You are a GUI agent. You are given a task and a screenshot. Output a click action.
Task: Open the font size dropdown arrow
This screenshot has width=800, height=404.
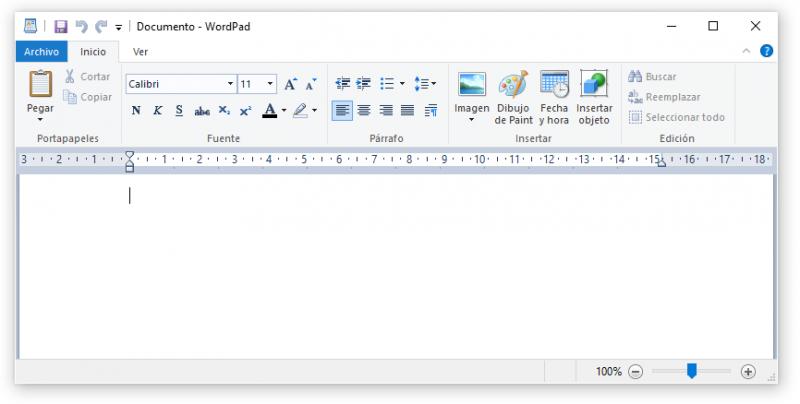[270, 84]
